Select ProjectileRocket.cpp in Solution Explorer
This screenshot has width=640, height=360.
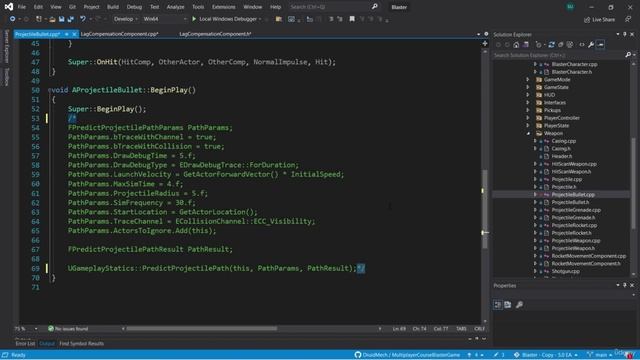[x=574, y=225]
